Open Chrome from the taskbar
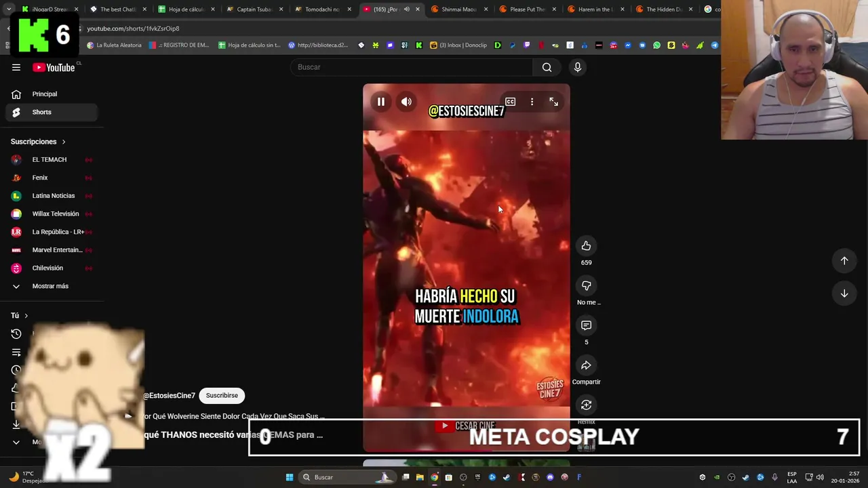868x488 pixels. [x=434, y=477]
